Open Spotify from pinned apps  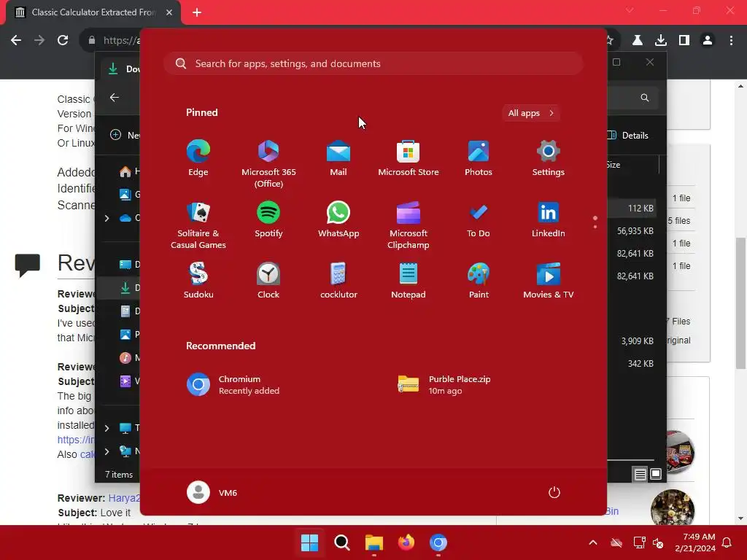[x=268, y=219]
